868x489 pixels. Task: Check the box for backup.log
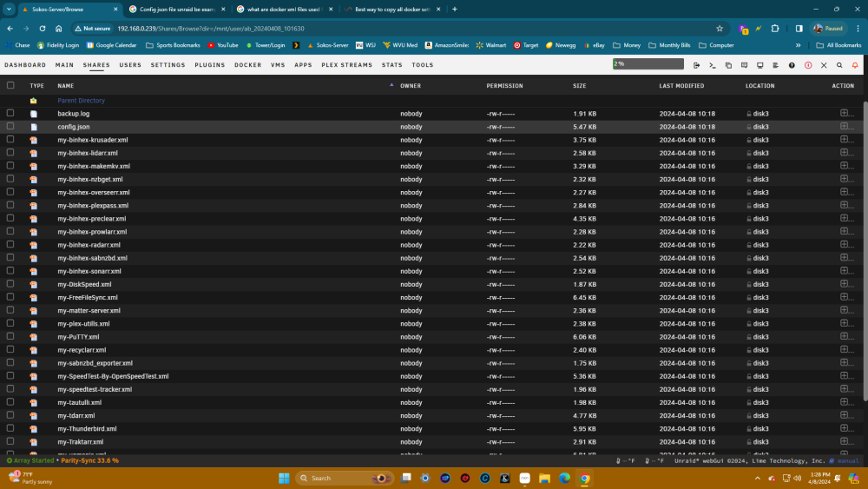tap(10, 113)
